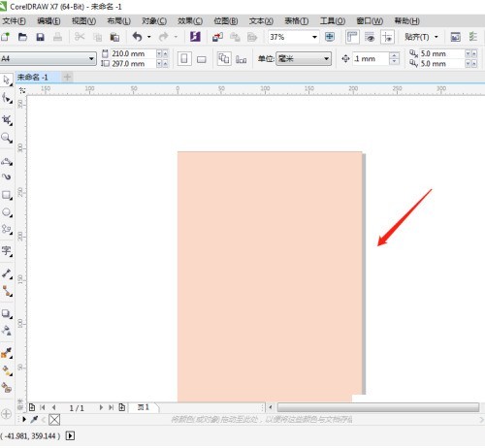Screen dimensions: 485x448
Task: Click the Save icon in toolbar
Action: 40,37
